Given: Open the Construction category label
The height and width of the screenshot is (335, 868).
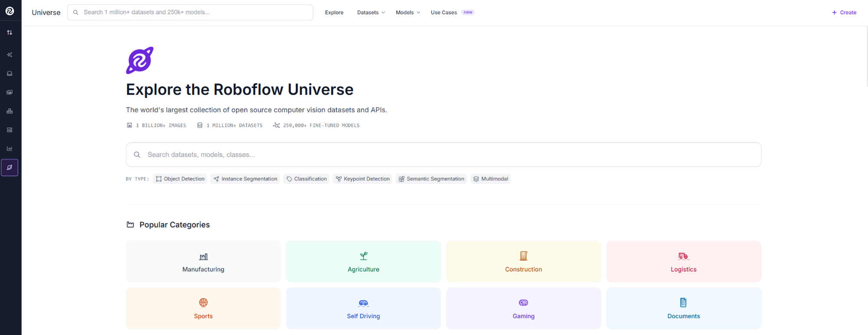Looking at the screenshot, I should pyautogui.click(x=524, y=269).
